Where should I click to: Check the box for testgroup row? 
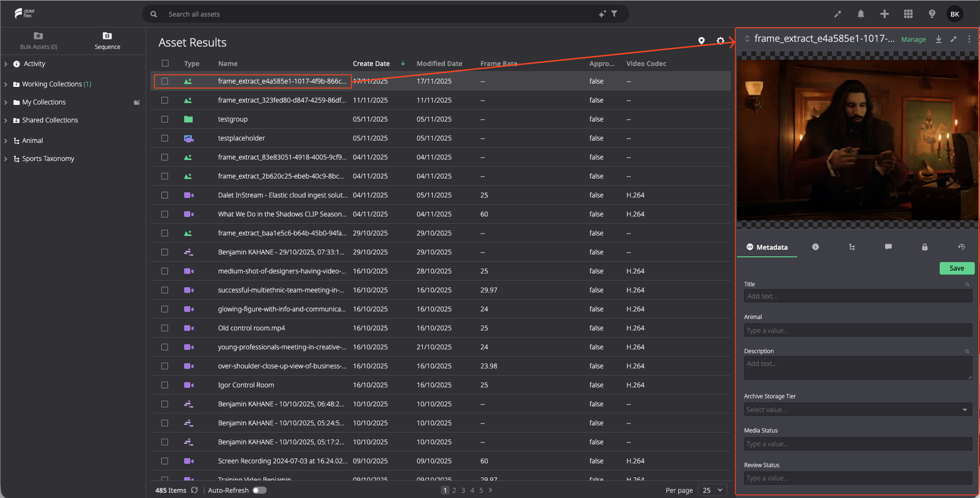[165, 119]
